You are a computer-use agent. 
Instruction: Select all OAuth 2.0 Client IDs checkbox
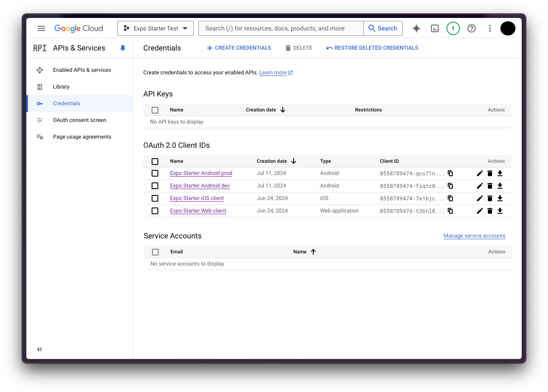(155, 162)
